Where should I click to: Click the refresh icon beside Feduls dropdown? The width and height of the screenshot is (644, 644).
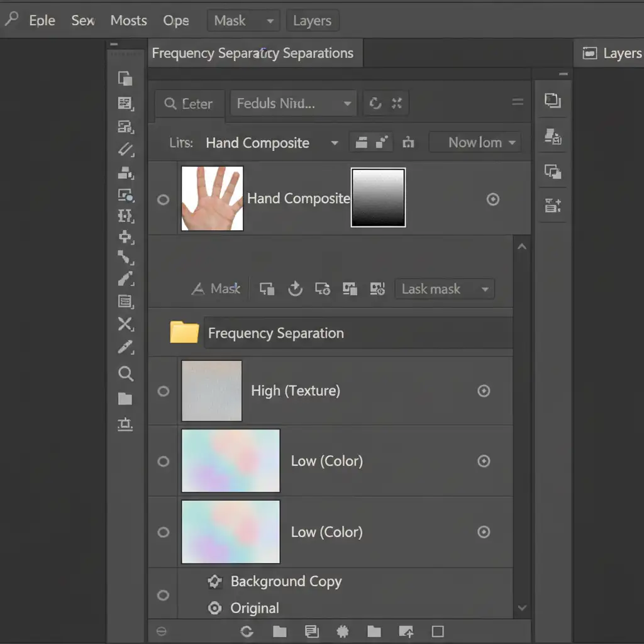[x=375, y=104]
